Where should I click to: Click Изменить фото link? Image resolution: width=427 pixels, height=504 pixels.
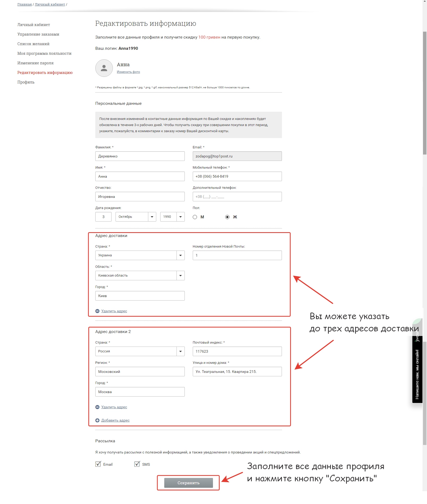point(128,72)
